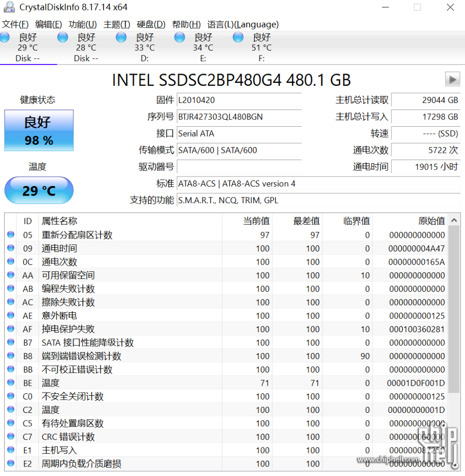Click the drive title INTEL SSDSC2BP480G4 480.1 GB
Viewport: 465px width, 476px height.
click(x=231, y=80)
